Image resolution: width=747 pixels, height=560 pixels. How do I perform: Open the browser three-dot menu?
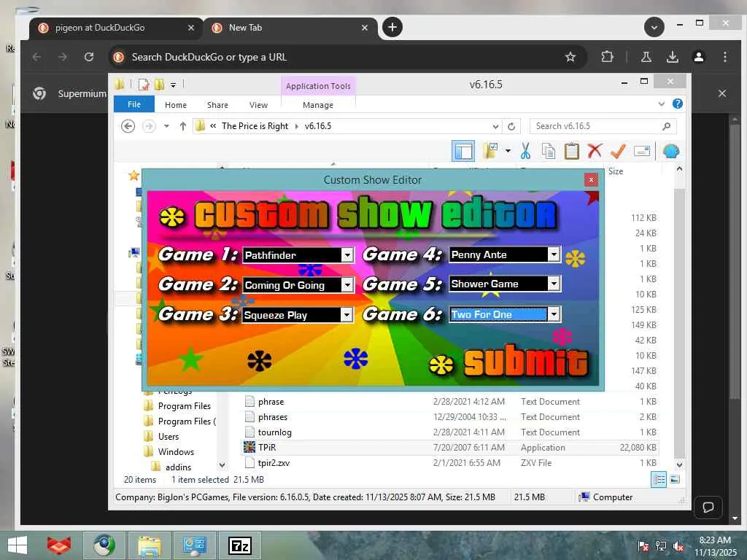(725, 57)
